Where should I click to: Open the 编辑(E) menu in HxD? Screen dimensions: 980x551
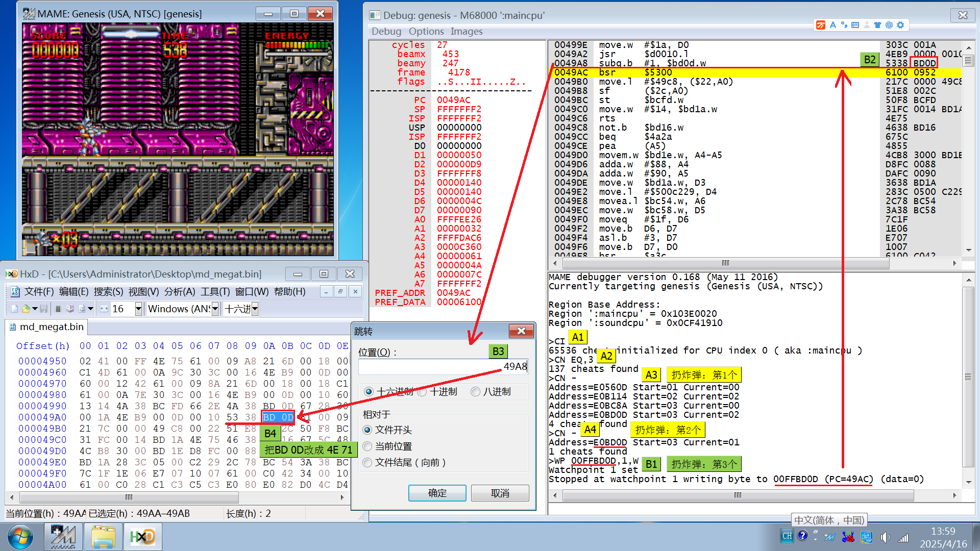point(74,291)
